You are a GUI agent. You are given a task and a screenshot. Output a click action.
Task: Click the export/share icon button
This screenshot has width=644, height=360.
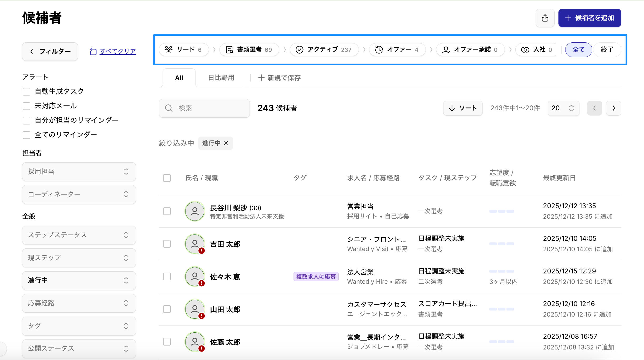(545, 18)
